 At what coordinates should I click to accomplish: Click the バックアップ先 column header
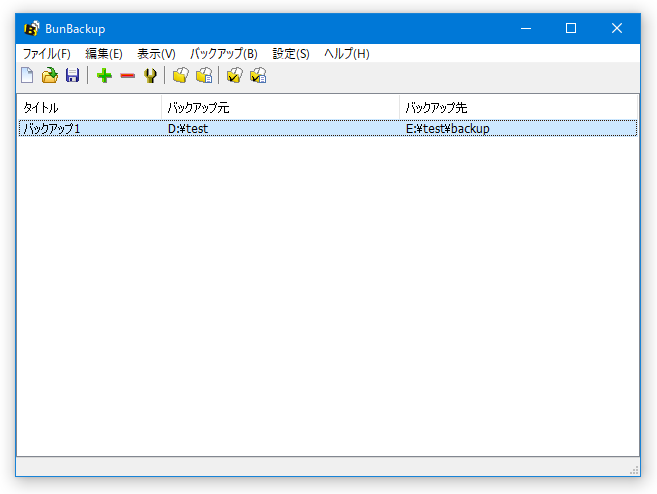click(518, 108)
